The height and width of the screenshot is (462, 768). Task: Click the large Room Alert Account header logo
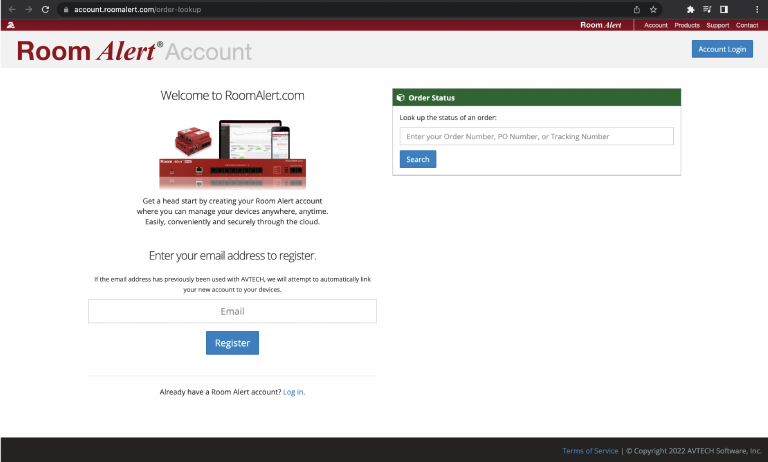[134, 51]
